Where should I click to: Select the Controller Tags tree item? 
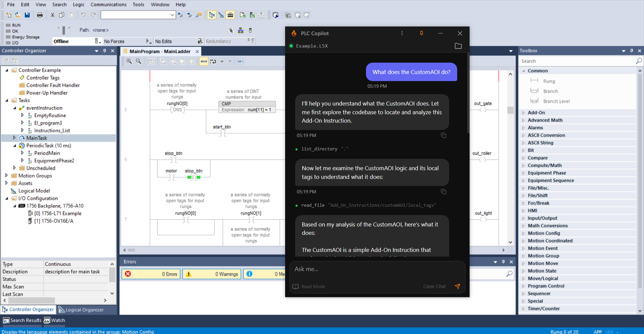43,78
